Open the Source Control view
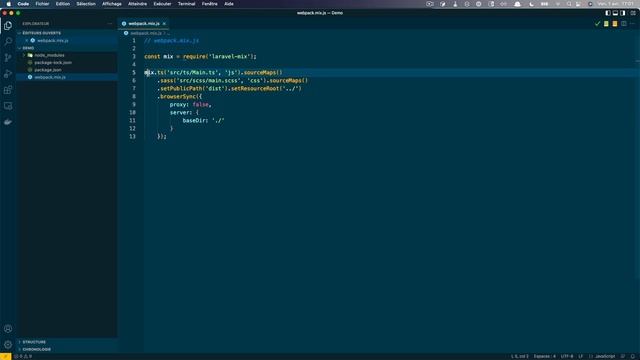The height and width of the screenshot is (360, 640). [x=8, y=58]
